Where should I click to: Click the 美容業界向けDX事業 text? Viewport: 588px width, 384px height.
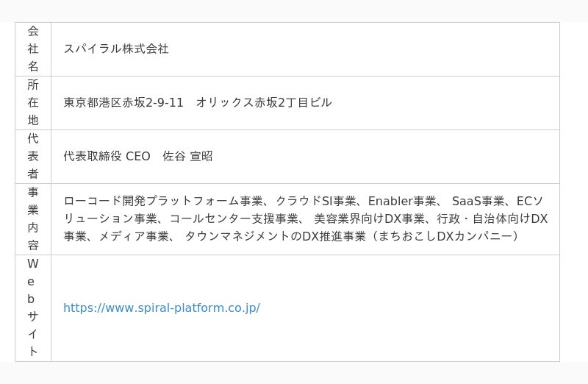tap(370, 218)
